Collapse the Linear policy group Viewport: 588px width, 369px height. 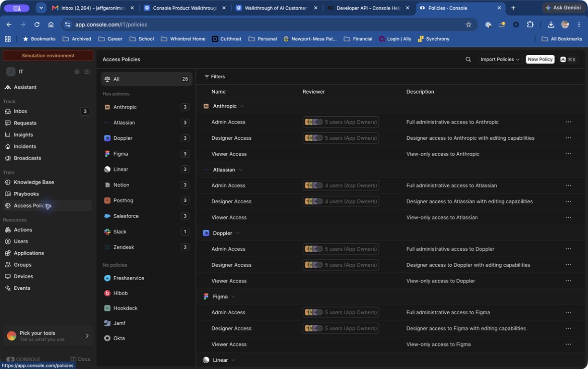[x=233, y=360]
